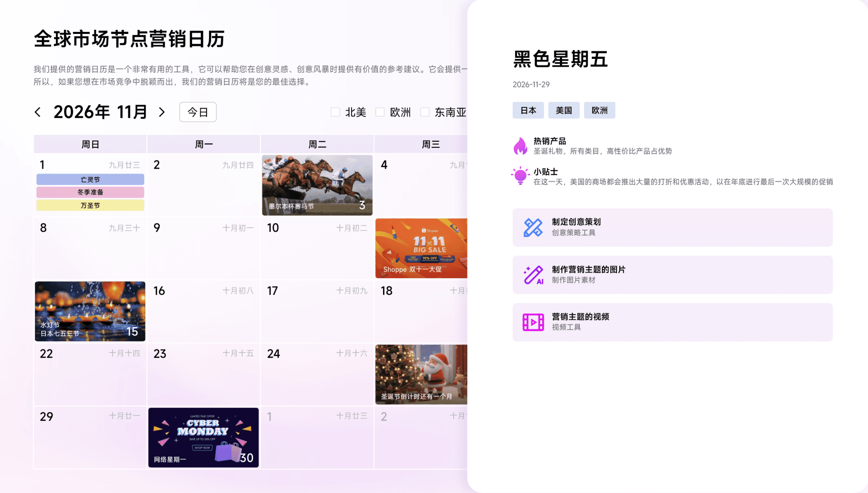Click the pink 冬季准备 event bar
The image size is (868, 493).
coord(90,192)
